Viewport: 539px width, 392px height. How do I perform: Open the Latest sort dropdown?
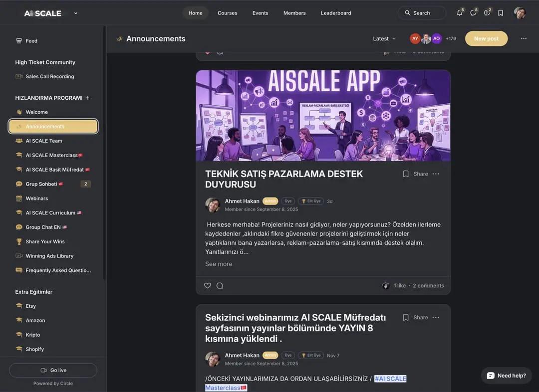(x=384, y=39)
